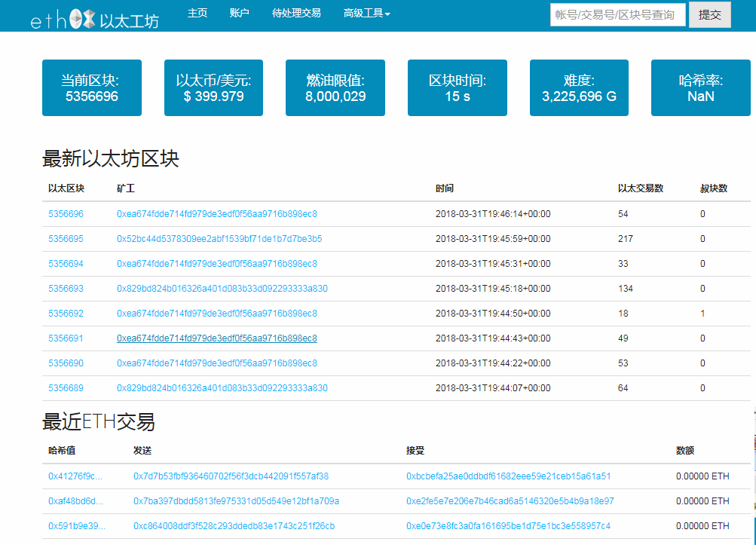Click the 时间 column header

[445, 188]
